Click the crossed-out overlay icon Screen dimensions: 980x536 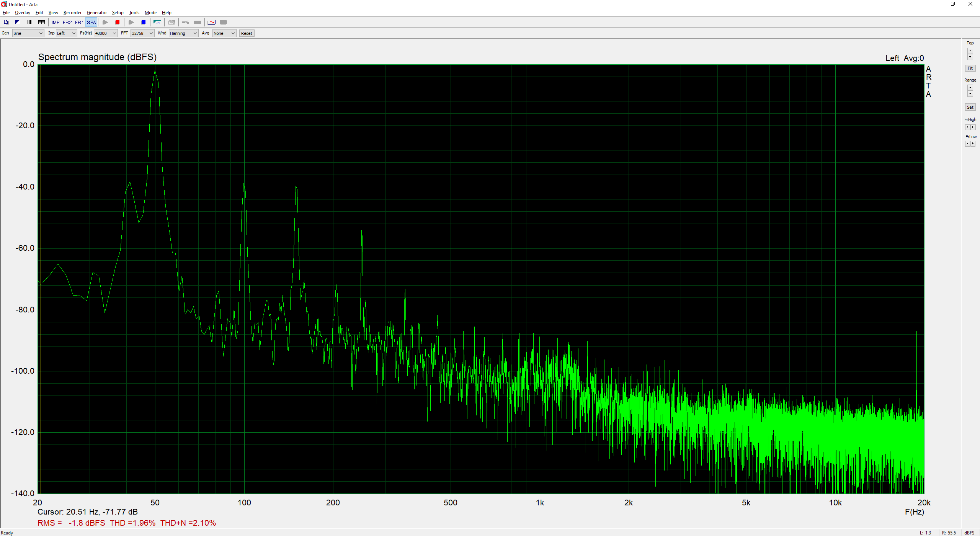(172, 22)
